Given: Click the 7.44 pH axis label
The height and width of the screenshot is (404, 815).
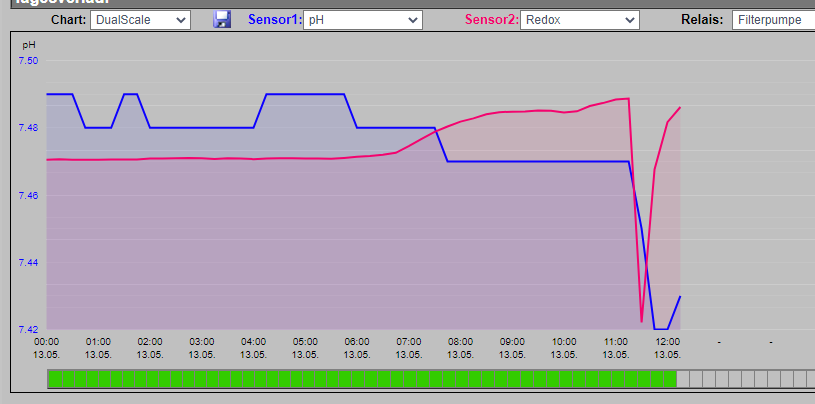Looking at the screenshot, I should tap(28, 263).
